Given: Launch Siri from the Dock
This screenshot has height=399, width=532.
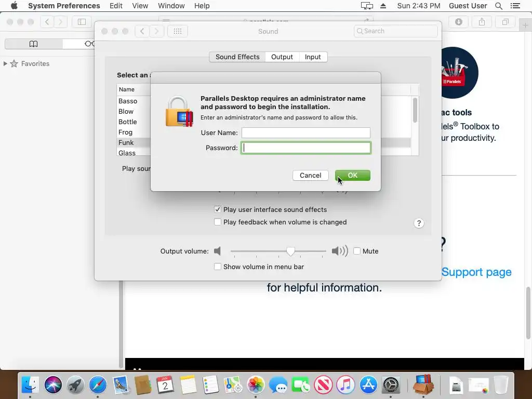Looking at the screenshot, I should click(x=53, y=385).
